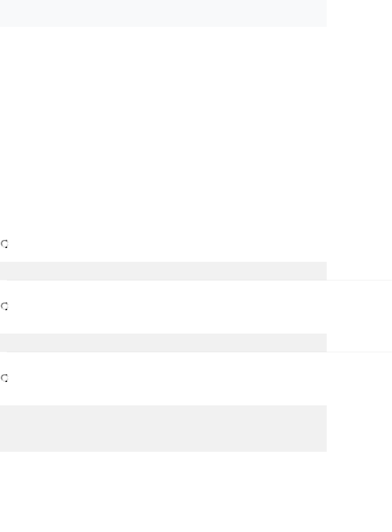Click gray field under second radio button
This screenshot has height=532, width=392.
[163, 342]
